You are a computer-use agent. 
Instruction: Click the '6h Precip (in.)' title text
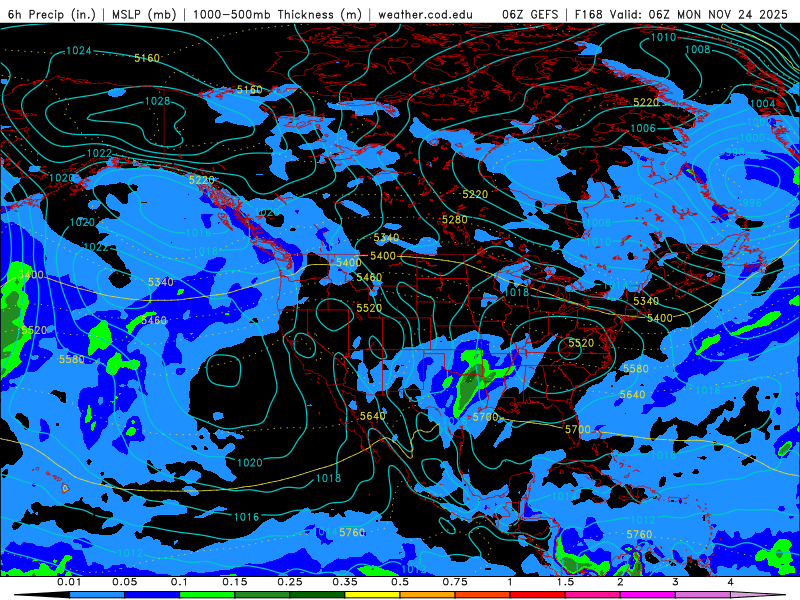[x=52, y=14]
